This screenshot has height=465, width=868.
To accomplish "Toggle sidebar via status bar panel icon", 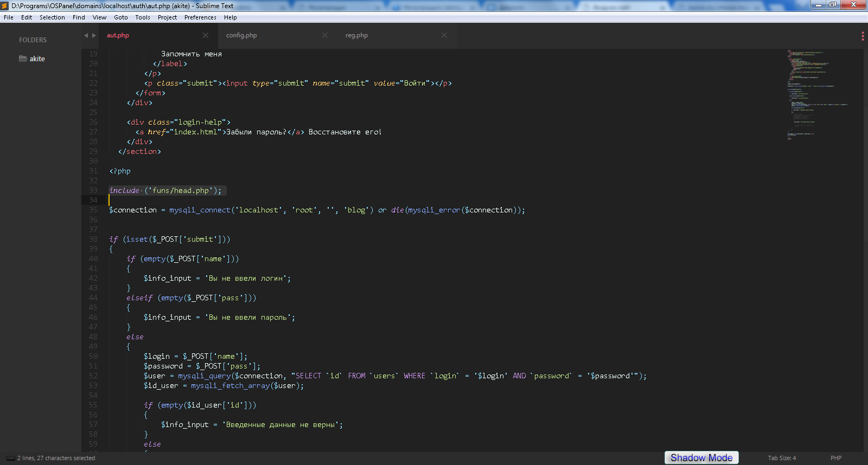I will click(x=10, y=458).
